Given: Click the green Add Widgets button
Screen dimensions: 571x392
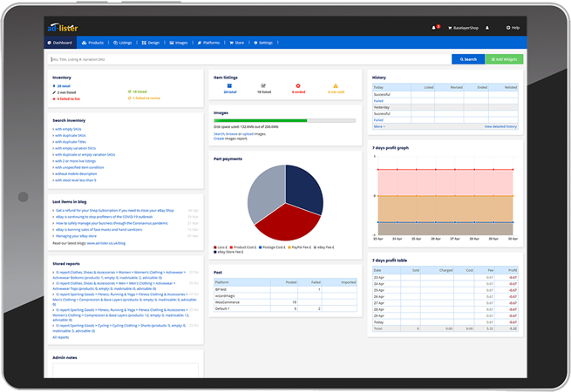Looking at the screenshot, I should [503, 59].
